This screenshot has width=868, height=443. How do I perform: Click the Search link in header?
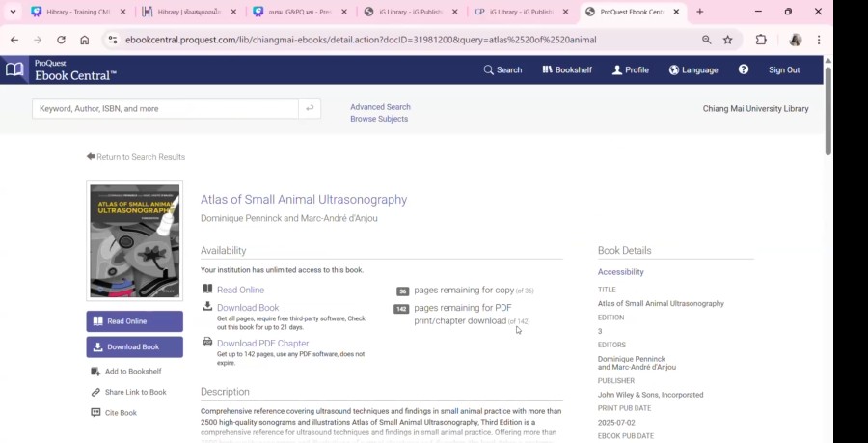(x=502, y=69)
